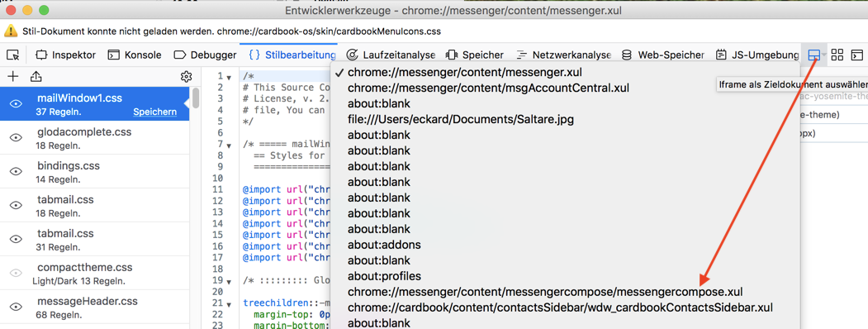868x329 pixels.
Task: Hide the glodacomplete.css stylesheet
Action: [17, 138]
